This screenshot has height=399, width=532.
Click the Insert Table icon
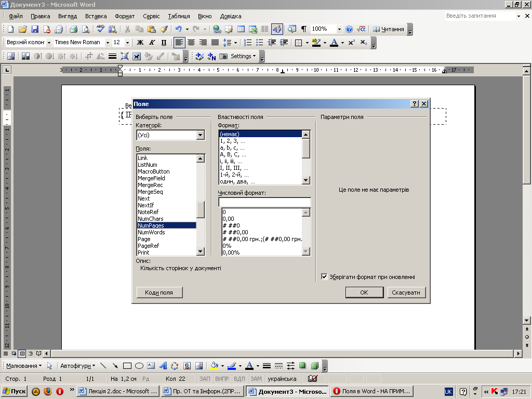click(x=241, y=29)
